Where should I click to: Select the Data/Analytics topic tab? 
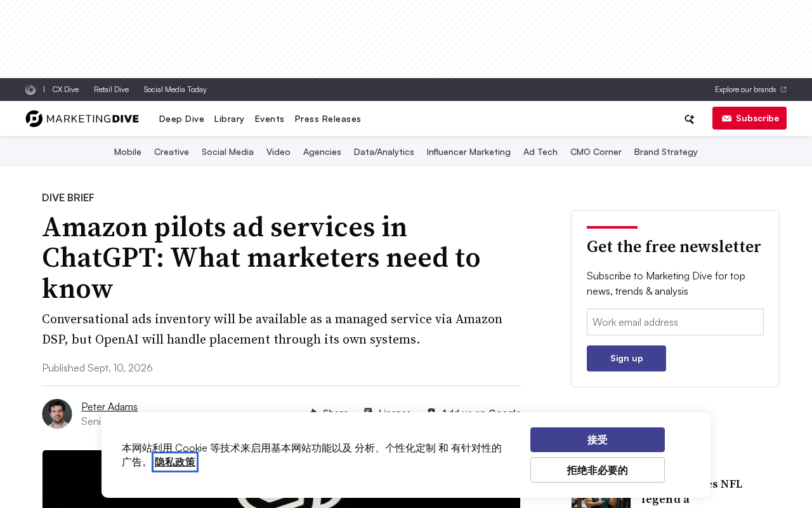[x=384, y=152]
